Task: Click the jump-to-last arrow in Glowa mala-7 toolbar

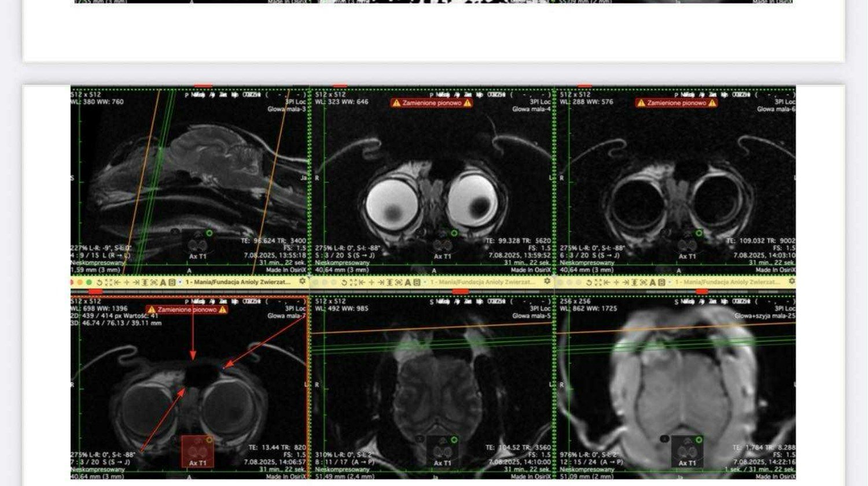Action: tap(136, 282)
